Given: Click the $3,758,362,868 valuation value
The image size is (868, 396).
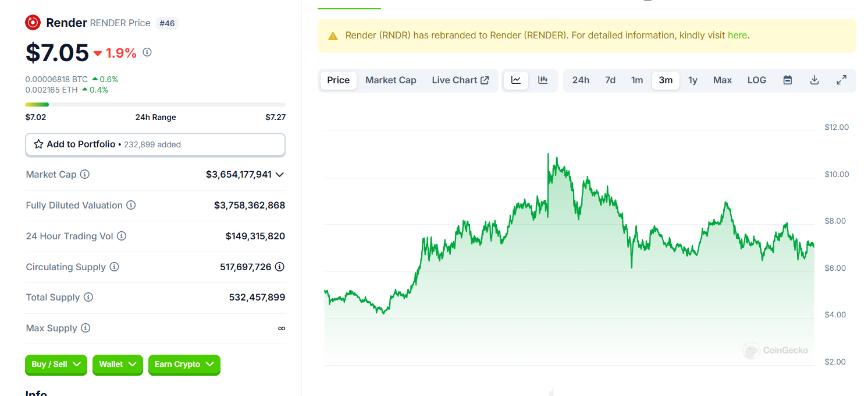Looking at the screenshot, I should coord(250,205).
